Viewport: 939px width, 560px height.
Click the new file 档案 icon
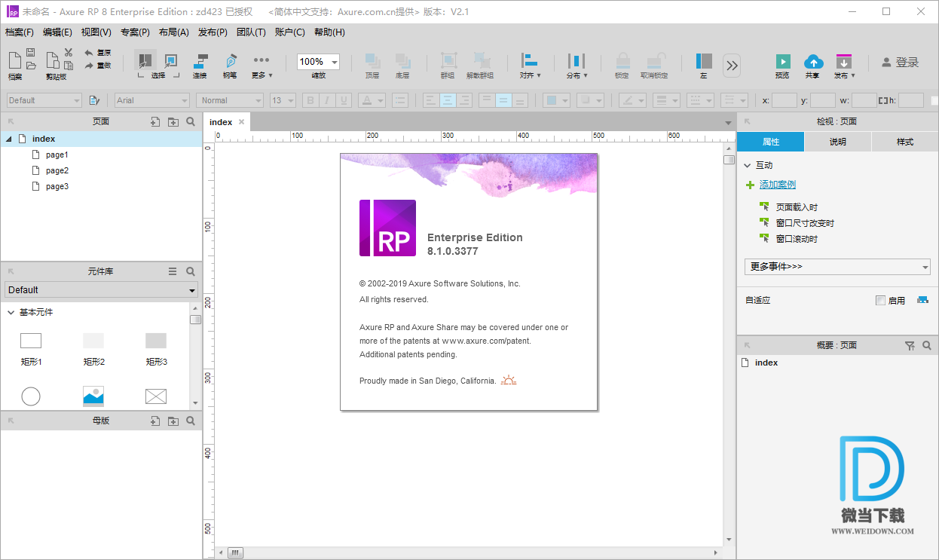[x=14, y=62]
